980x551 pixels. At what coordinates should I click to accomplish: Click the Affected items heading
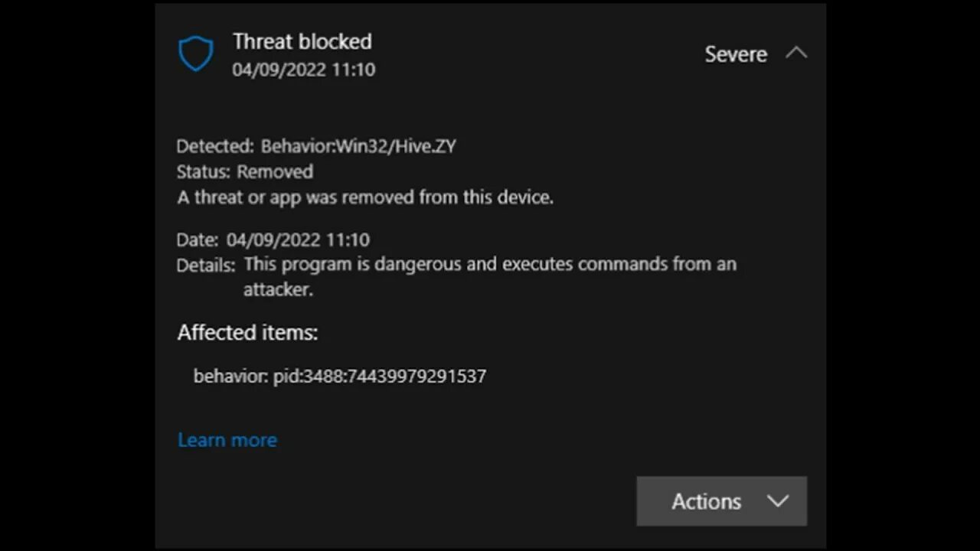247,333
